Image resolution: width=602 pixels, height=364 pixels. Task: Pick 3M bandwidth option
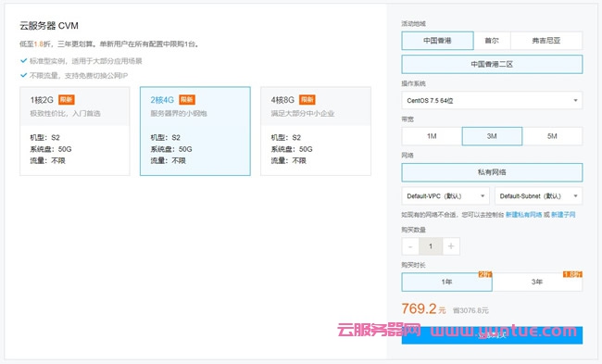pyautogui.click(x=492, y=136)
